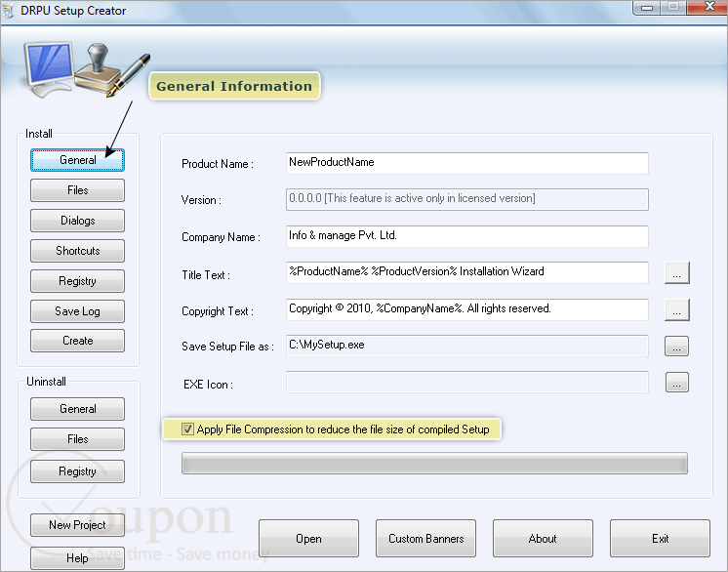Click the Product Name label
This screenshot has width=728, height=572.
tap(218, 164)
